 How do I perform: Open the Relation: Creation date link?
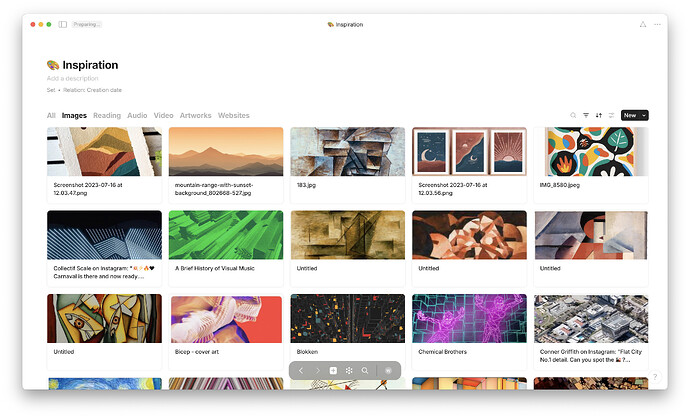(92, 90)
